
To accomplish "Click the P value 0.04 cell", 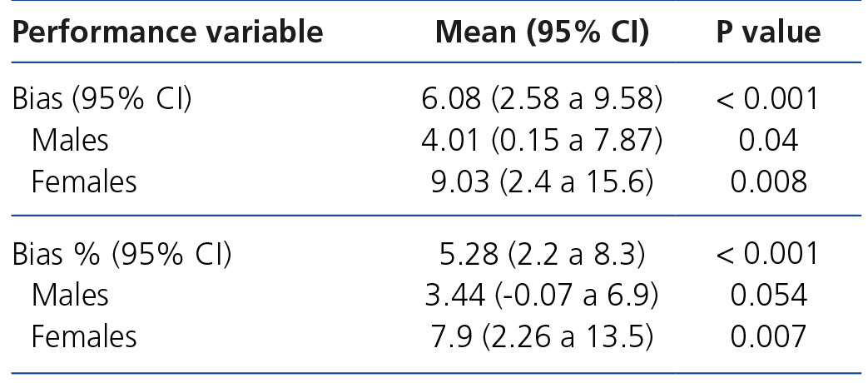I will click(x=768, y=140).
